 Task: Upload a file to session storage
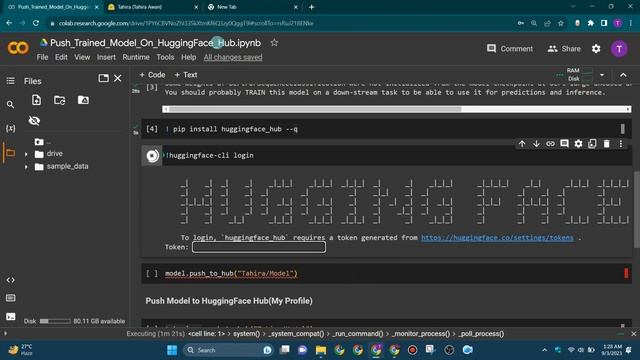(36, 100)
